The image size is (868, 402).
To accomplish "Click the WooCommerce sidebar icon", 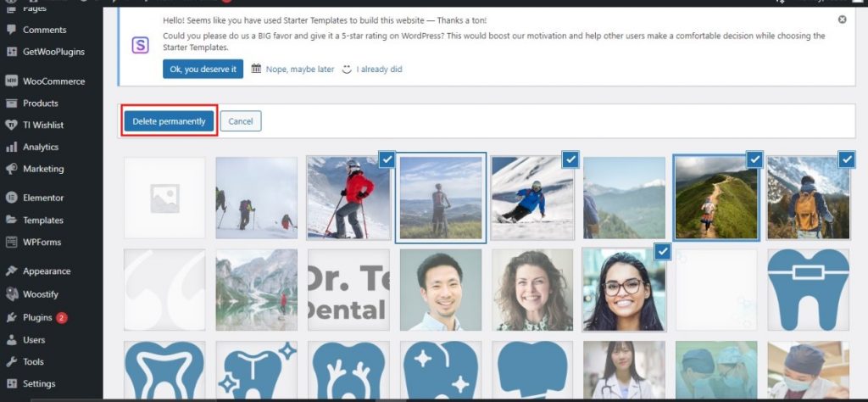I will [x=11, y=81].
